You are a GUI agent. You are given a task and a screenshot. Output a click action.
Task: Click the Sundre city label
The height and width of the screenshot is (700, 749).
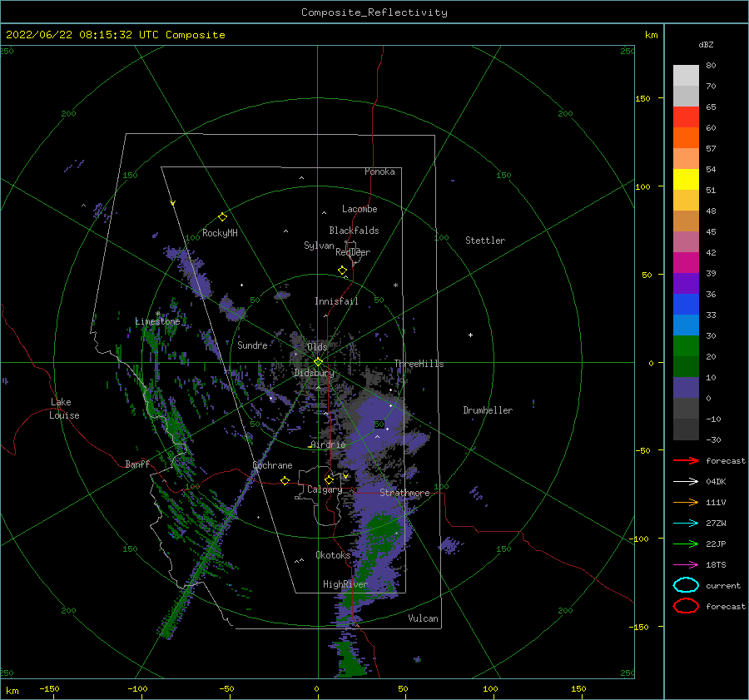point(253,345)
